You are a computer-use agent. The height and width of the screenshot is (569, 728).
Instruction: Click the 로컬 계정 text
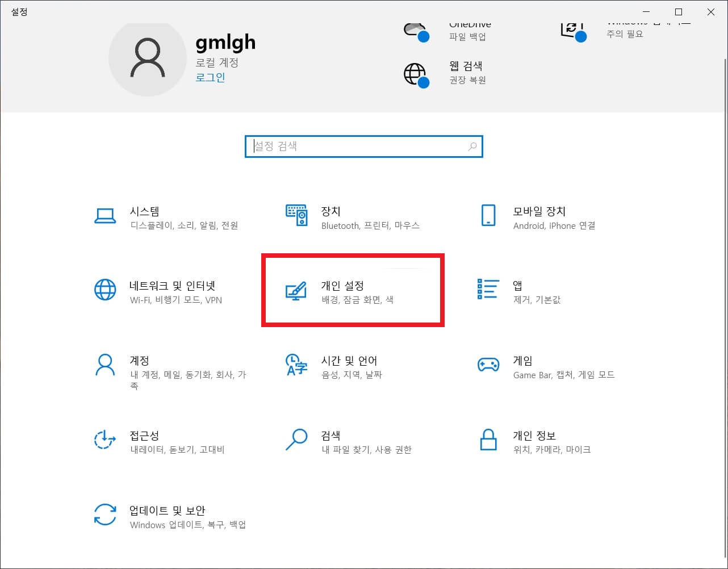[x=217, y=62]
